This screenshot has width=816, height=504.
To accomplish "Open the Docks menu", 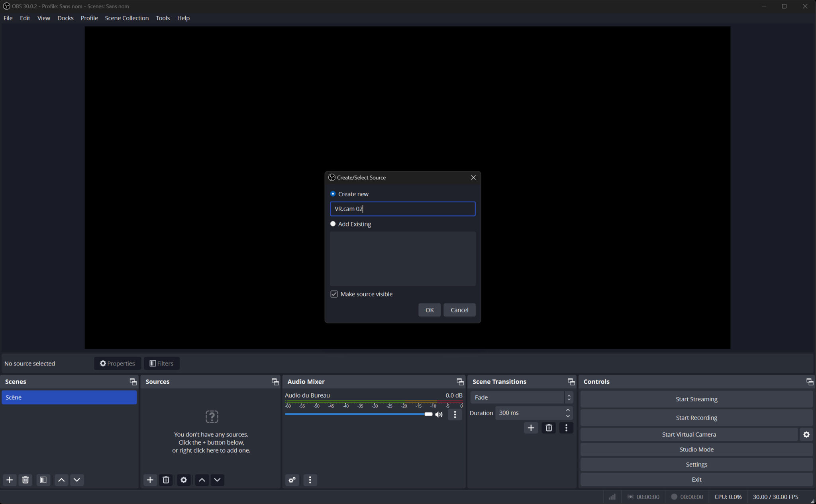I will 65,18.
